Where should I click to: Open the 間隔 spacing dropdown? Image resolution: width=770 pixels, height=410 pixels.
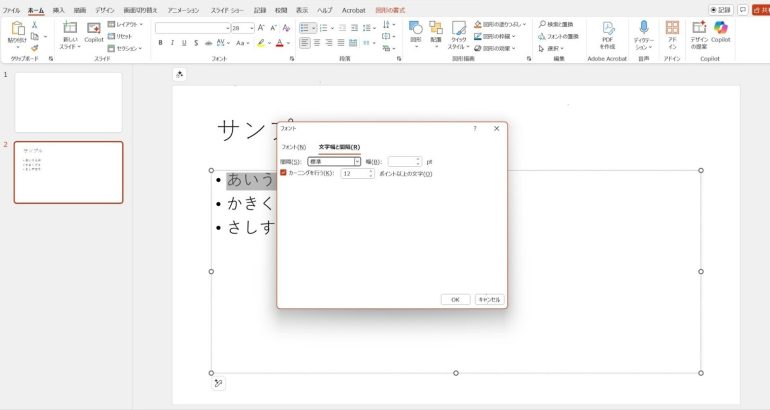click(356, 161)
